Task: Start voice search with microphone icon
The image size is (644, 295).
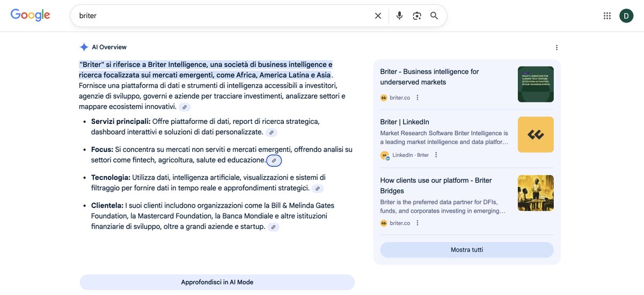Action: click(399, 16)
